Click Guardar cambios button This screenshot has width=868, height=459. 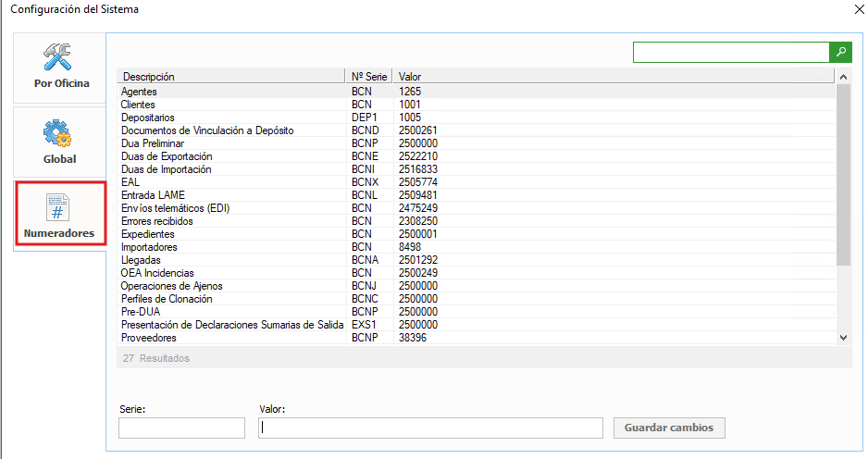click(x=669, y=428)
